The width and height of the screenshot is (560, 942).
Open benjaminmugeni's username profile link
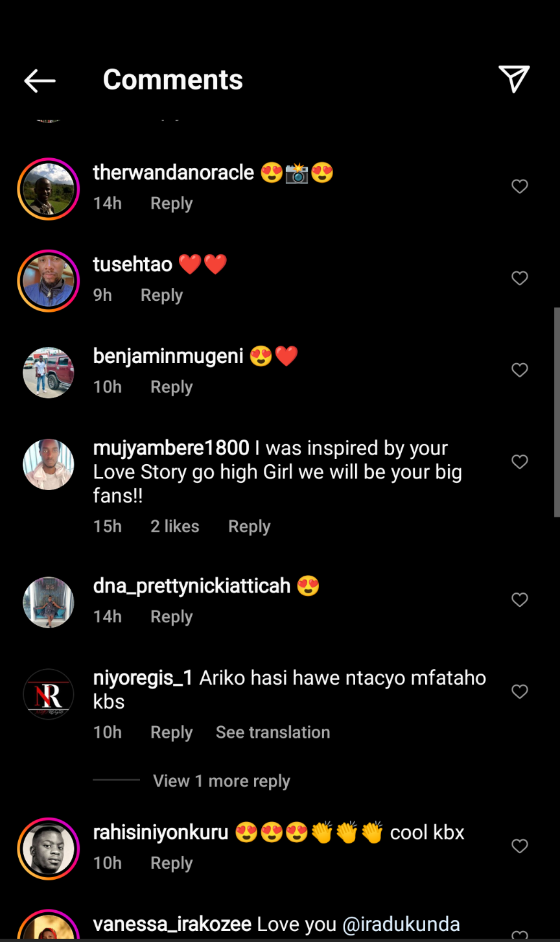(x=168, y=356)
